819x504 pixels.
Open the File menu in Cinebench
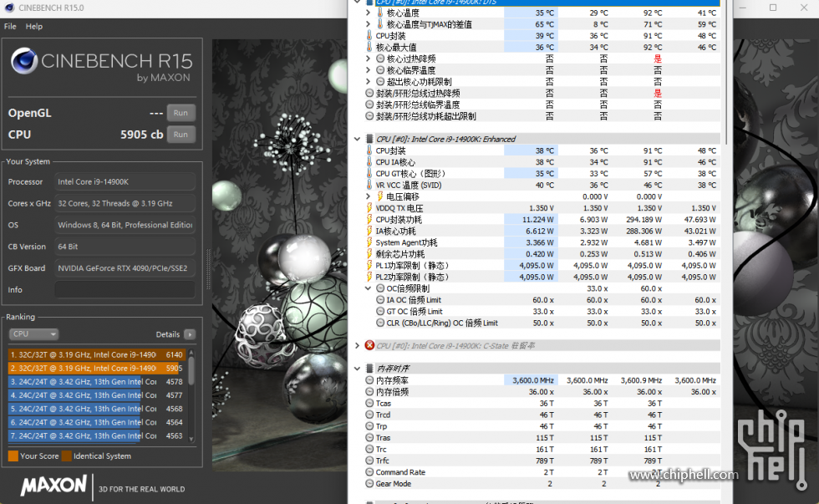pyautogui.click(x=10, y=26)
